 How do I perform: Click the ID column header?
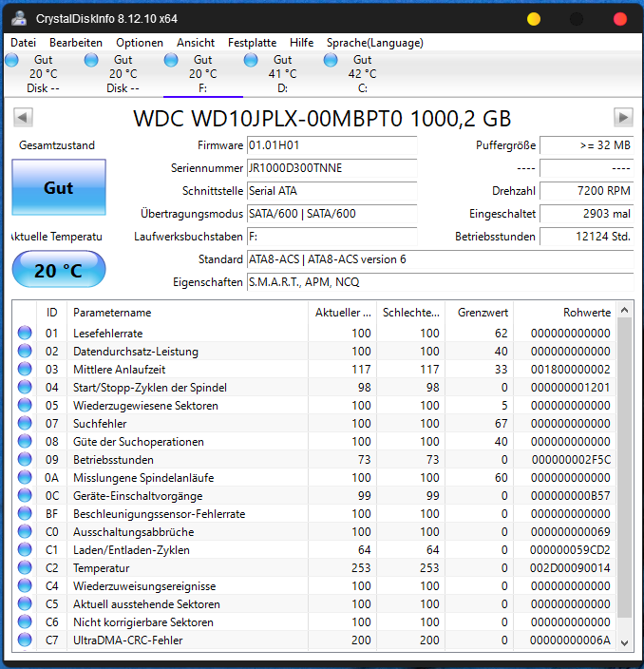click(x=51, y=313)
